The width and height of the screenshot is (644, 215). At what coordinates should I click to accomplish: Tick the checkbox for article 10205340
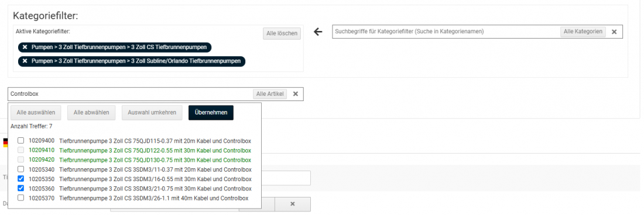click(20, 169)
